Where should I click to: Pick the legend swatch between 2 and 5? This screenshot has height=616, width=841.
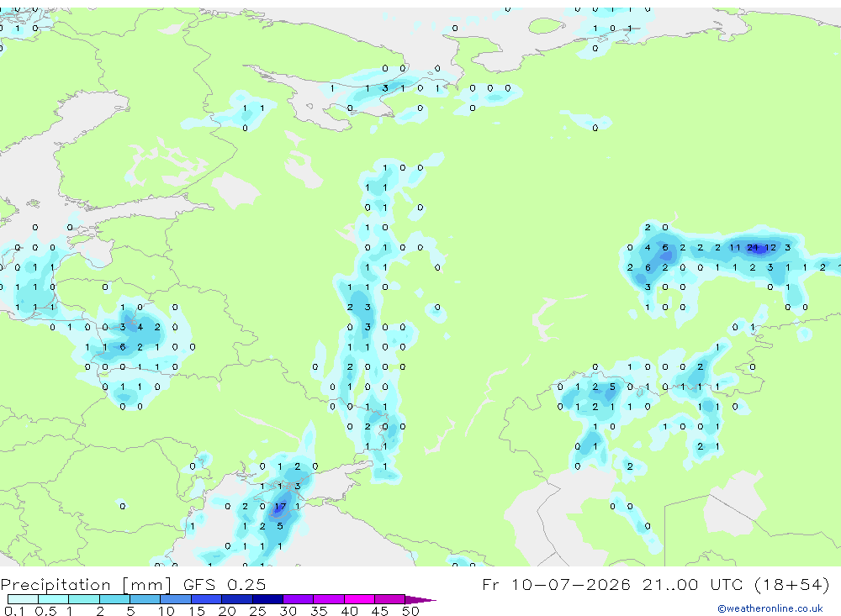tap(114, 599)
